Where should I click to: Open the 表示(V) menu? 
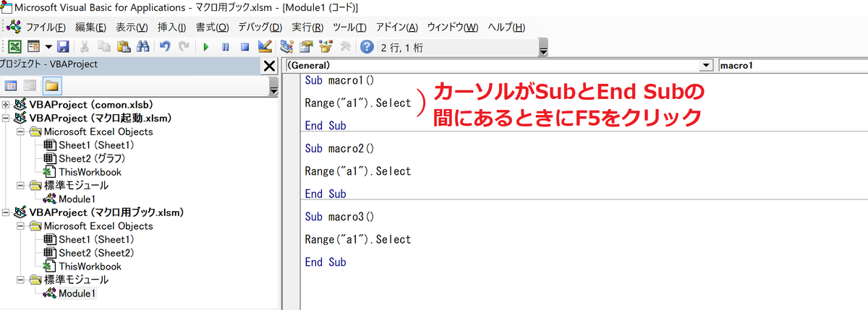(131, 27)
